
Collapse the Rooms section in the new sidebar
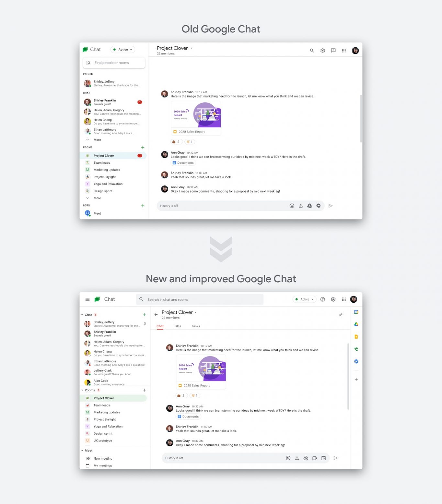(x=82, y=390)
